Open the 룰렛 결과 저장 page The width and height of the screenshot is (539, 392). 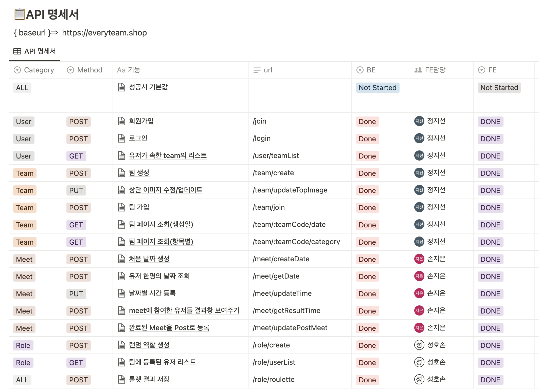[x=149, y=379]
